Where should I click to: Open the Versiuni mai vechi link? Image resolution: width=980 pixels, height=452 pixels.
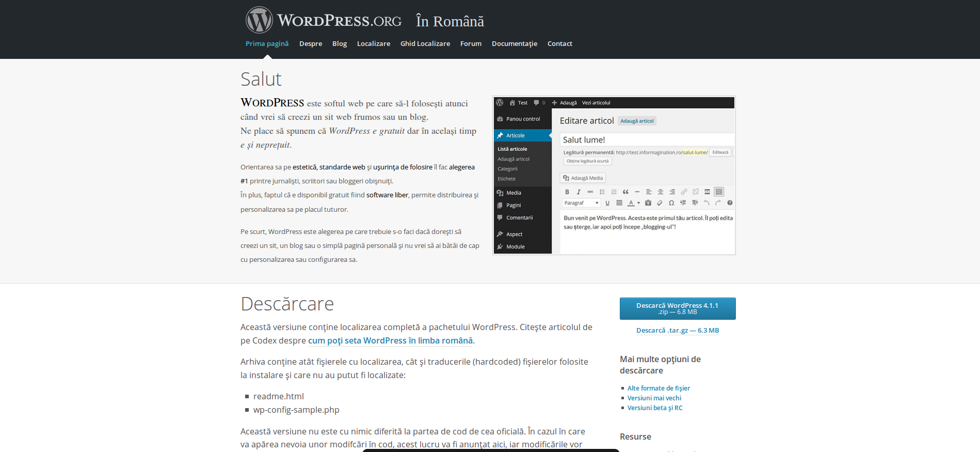pyautogui.click(x=654, y=398)
